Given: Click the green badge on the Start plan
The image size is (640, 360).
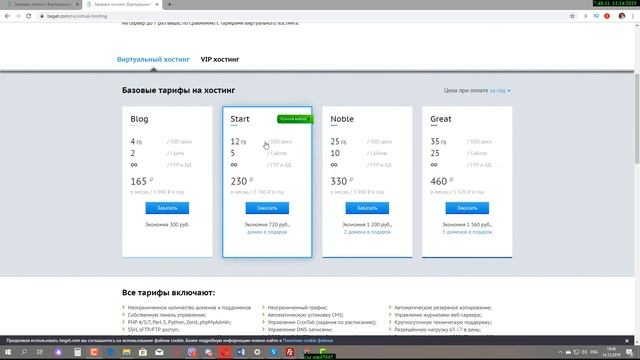Looking at the screenshot, I should click(x=295, y=119).
